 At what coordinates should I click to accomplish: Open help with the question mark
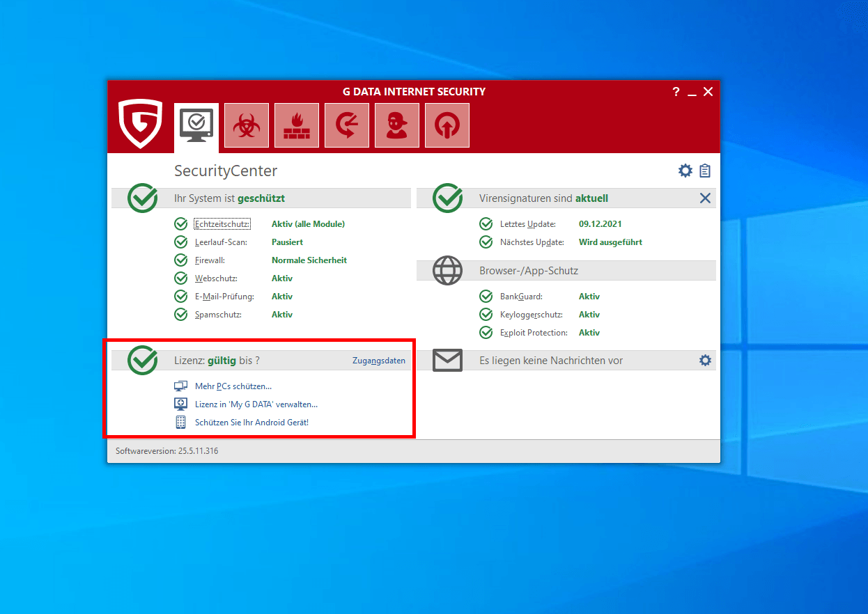coord(675,92)
